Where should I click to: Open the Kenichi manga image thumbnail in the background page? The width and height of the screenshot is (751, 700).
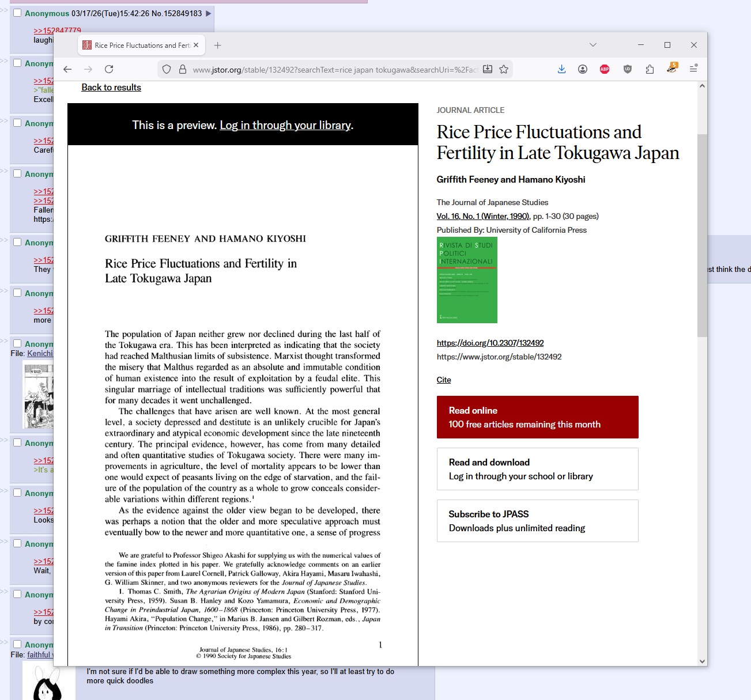coord(38,395)
